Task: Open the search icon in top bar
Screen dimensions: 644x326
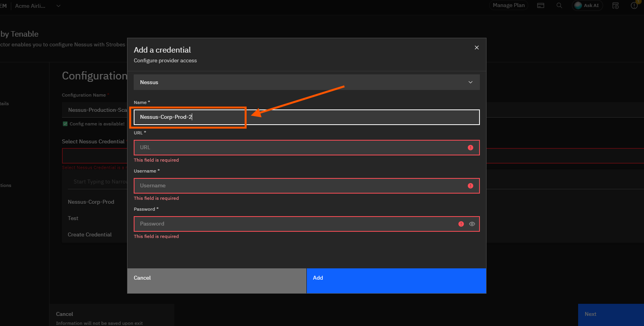Action: pyautogui.click(x=559, y=5)
